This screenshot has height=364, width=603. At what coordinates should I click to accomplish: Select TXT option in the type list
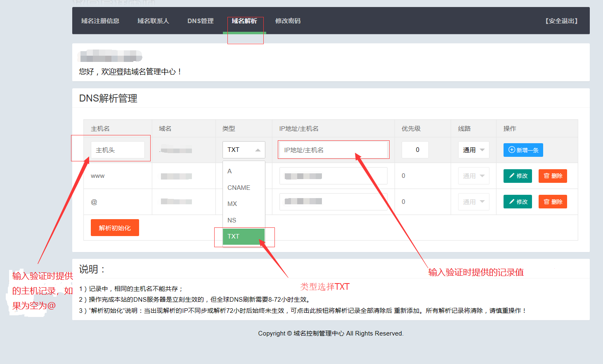pyautogui.click(x=243, y=236)
